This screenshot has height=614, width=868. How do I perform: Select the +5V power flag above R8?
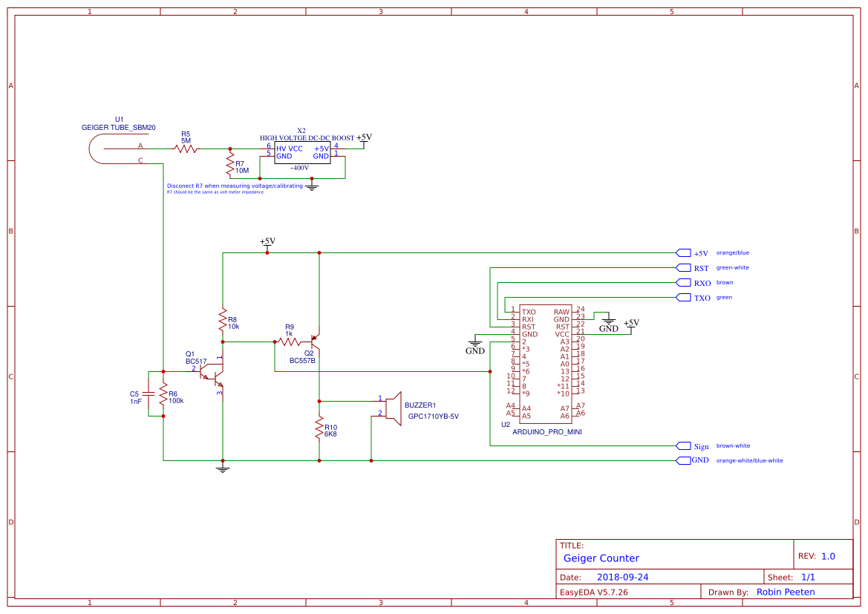click(x=267, y=245)
